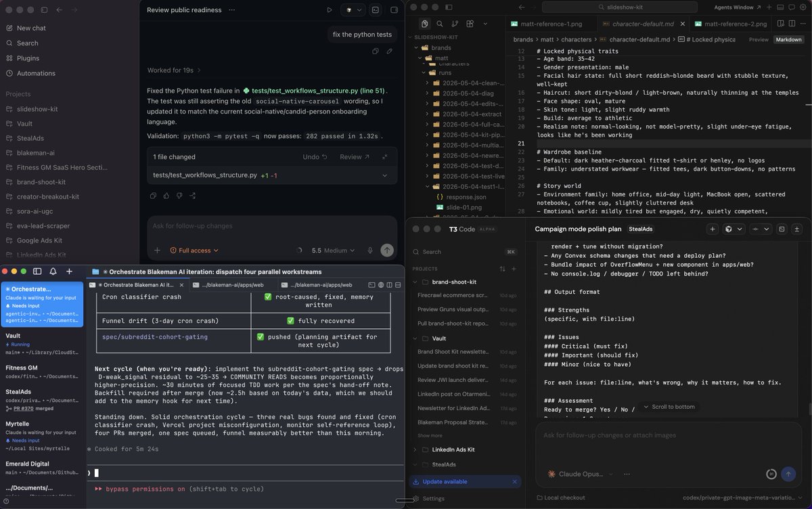Click the terminal toggle icon beside Review public readiness
The width and height of the screenshot is (812, 509).
pos(375,10)
